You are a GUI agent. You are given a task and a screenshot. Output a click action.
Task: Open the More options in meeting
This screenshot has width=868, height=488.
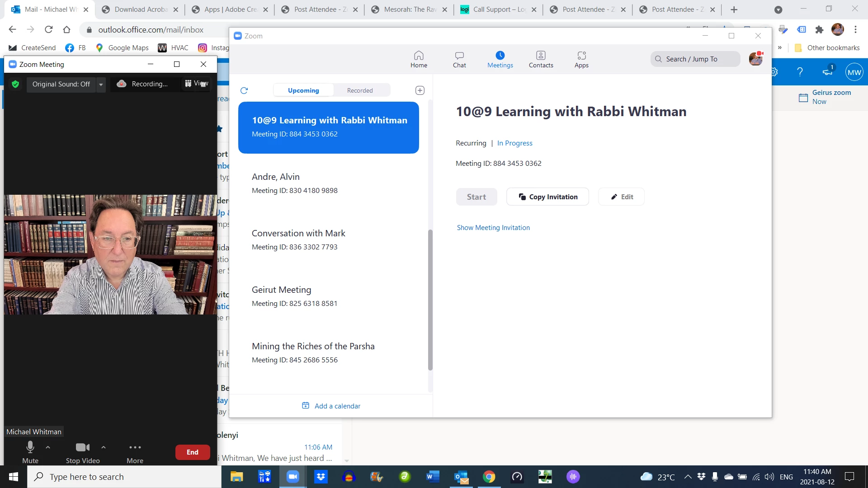(x=135, y=452)
